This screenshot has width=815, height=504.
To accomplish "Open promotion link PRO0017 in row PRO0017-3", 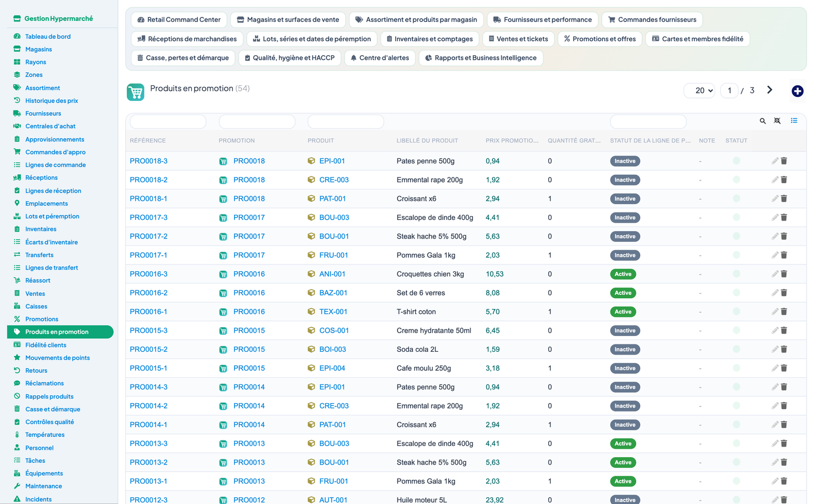I will coord(249,218).
